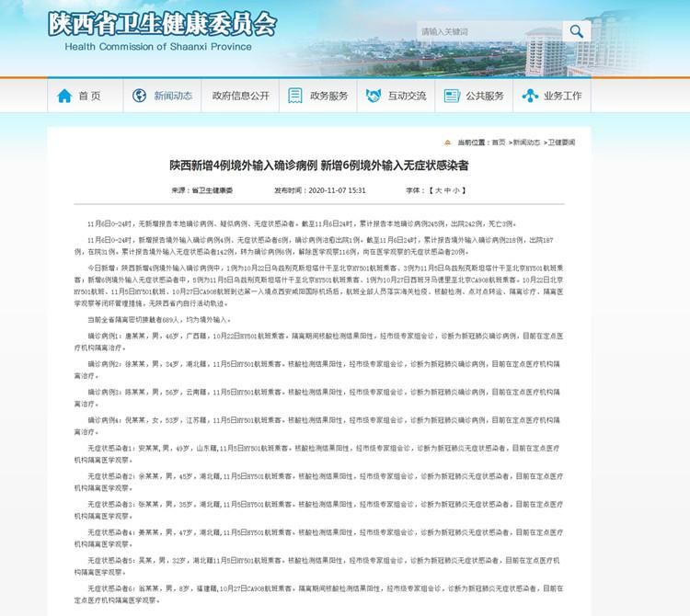Set font size to 大
Viewport: 690px width, 616px height.
click(438, 190)
